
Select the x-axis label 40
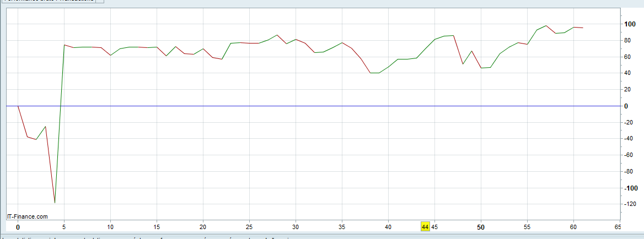click(x=388, y=227)
